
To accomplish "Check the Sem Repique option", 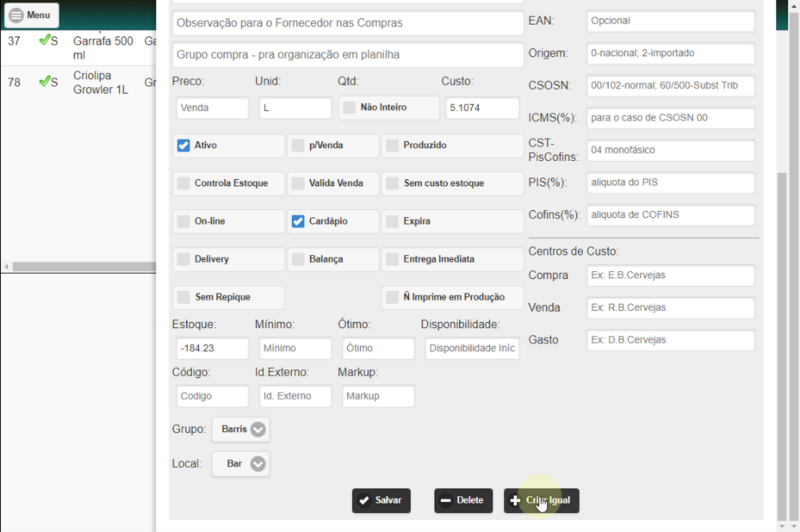I will tap(183, 297).
